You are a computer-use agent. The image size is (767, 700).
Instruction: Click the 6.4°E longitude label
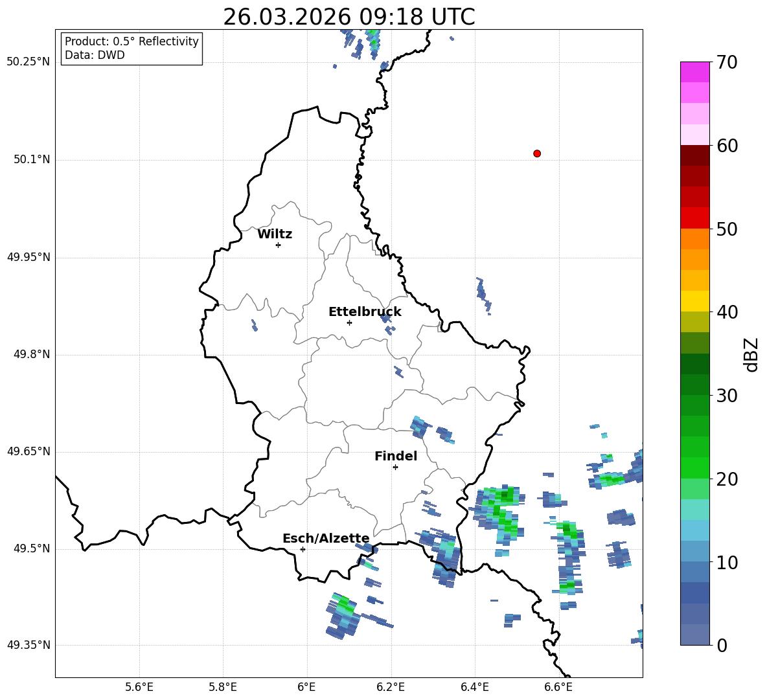point(474,687)
